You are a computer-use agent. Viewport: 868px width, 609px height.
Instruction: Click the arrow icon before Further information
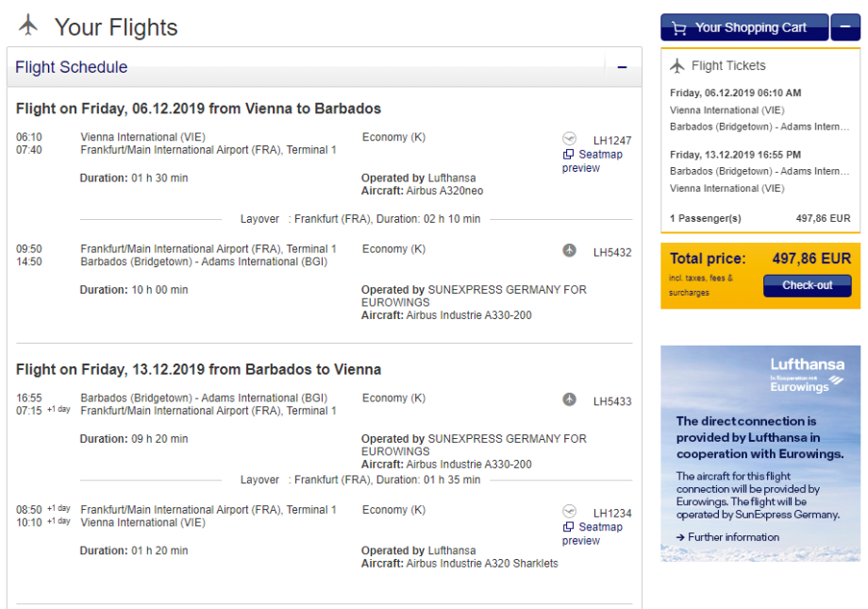(680, 537)
